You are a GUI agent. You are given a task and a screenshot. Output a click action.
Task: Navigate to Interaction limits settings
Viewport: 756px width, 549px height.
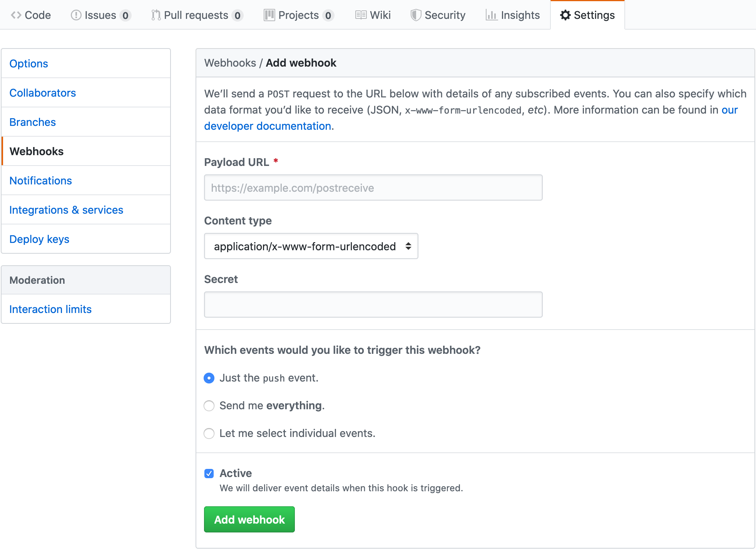[x=50, y=309]
